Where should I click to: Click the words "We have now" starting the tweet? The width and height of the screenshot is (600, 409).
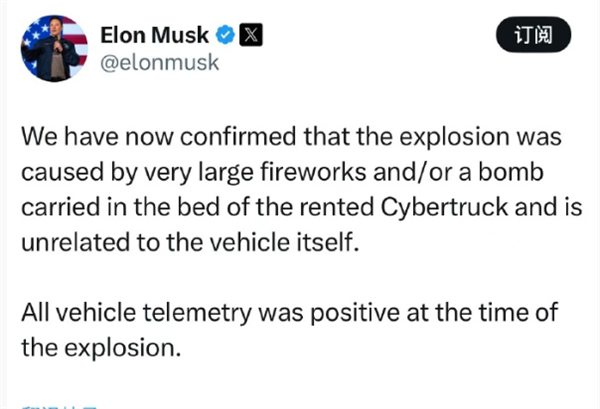83,135
